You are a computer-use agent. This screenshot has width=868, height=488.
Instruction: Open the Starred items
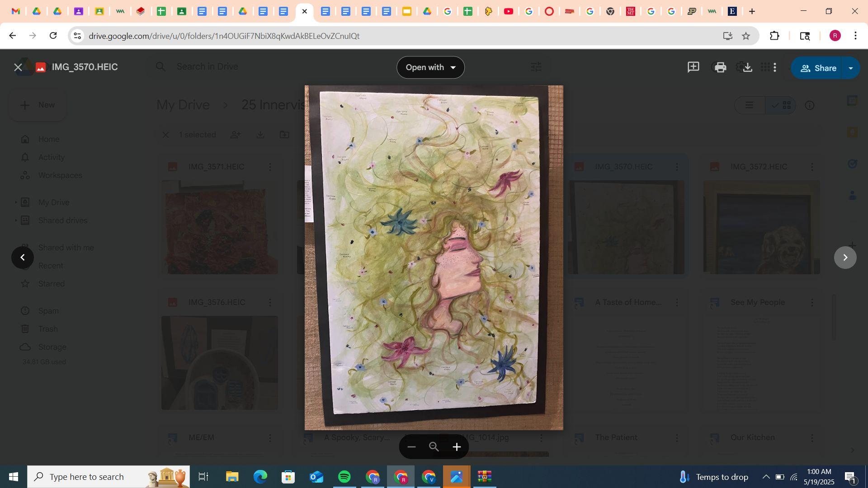51,284
